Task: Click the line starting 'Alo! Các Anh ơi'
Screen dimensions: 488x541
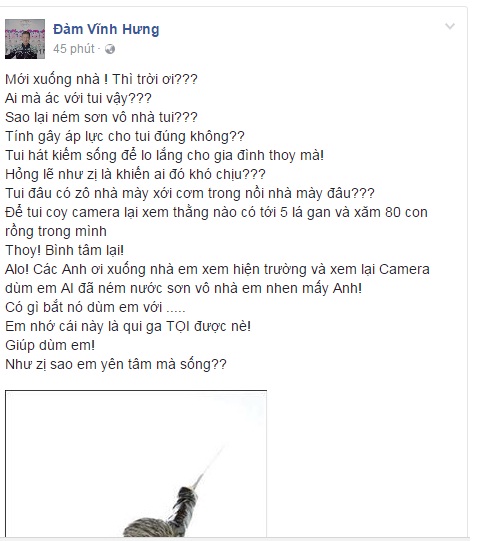Action: coord(217,278)
